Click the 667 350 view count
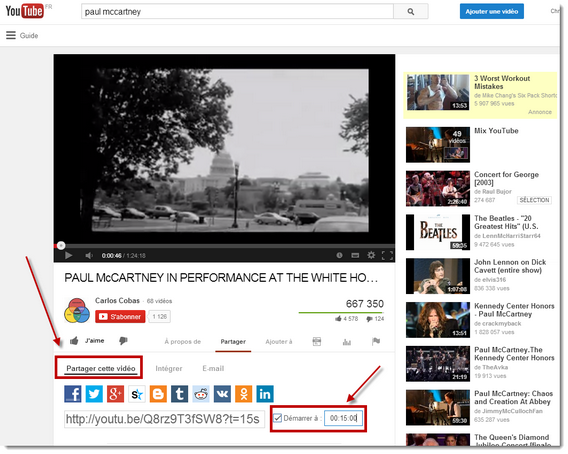Viewport: 568px width, 454px height. pos(364,304)
